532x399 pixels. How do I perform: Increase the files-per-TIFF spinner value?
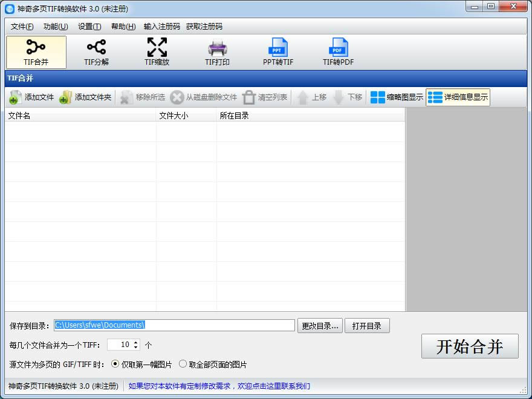click(x=135, y=342)
